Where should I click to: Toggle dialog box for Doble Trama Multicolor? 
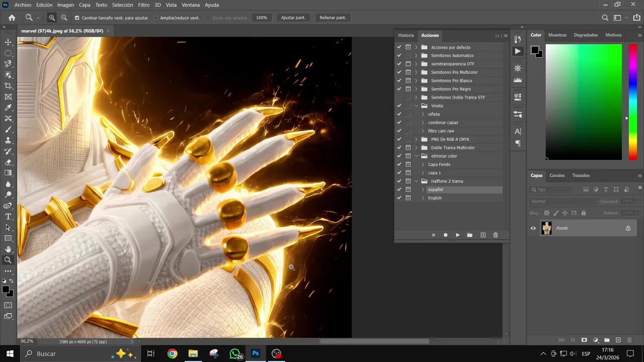coord(408,148)
